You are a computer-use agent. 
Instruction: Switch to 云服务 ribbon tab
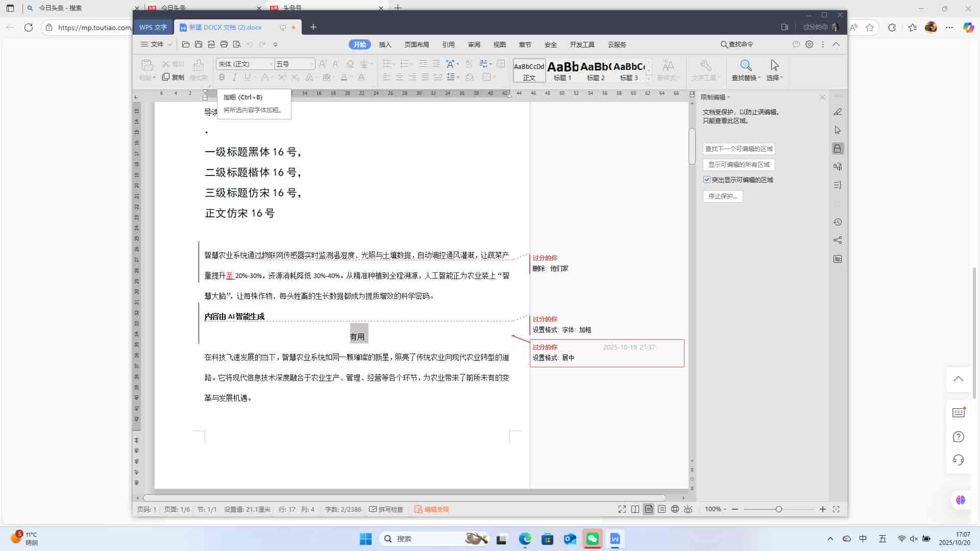click(617, 45)
